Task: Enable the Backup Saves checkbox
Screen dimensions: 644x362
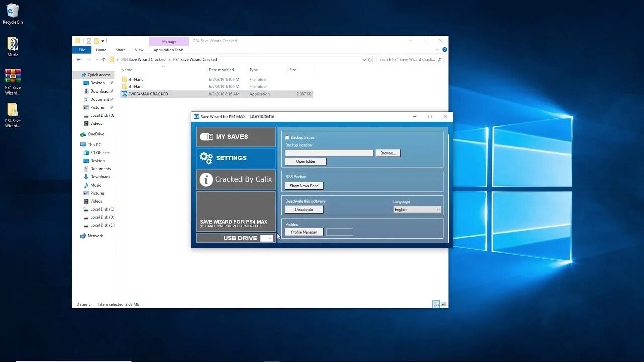Action: tap(287, 137)
